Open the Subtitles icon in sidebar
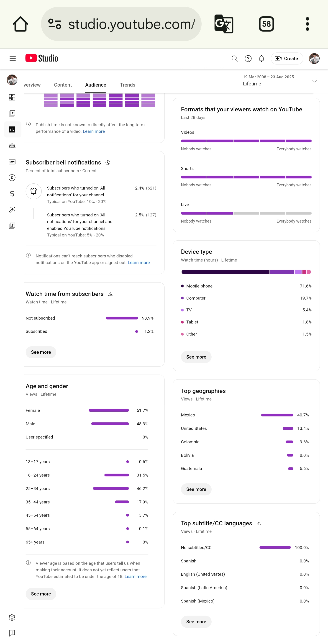This screenshot has width=328, height=644. click(12, 162)
